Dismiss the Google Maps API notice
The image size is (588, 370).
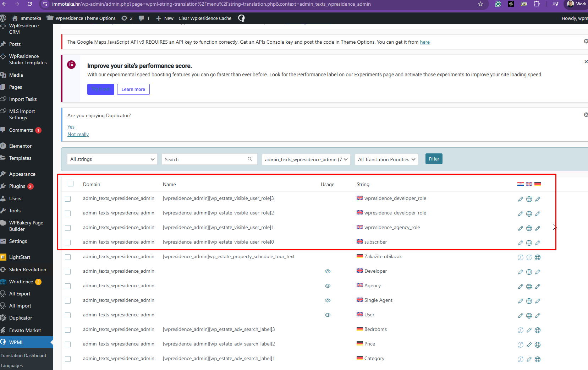[x=586, y=42]
